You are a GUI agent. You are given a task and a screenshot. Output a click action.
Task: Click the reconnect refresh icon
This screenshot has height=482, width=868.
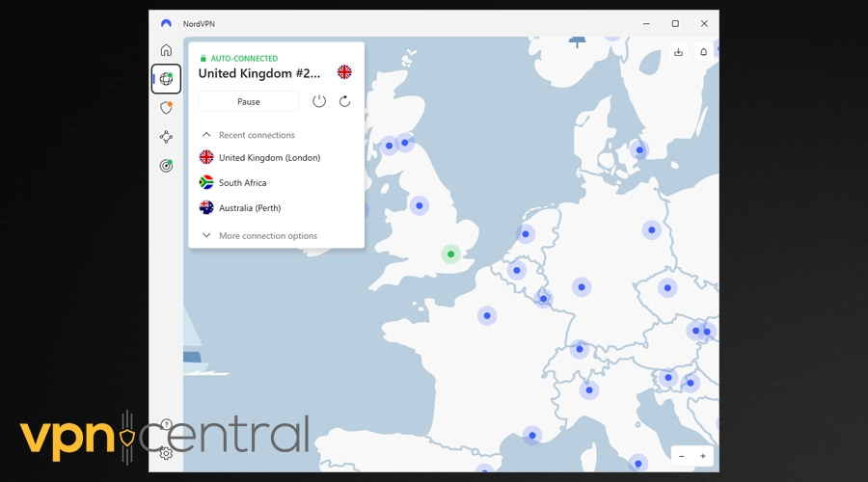(x=344, y=101)
